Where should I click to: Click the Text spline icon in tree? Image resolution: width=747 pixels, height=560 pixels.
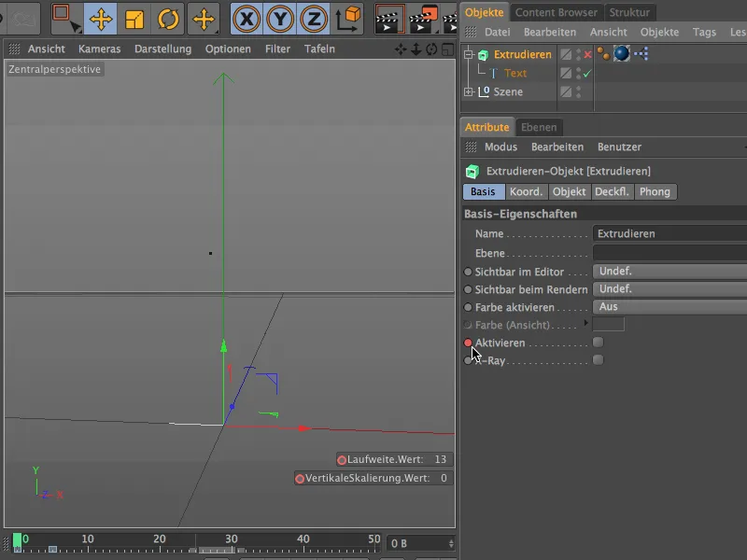(x=494, y=74)
